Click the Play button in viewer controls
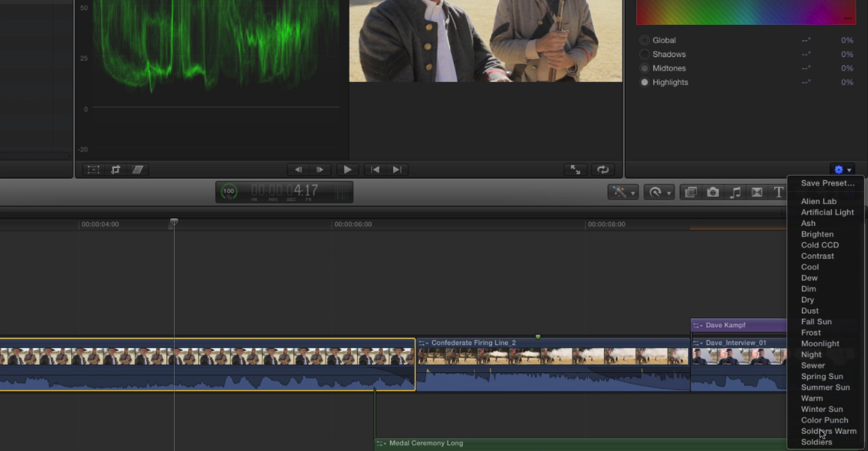868x451 pixels. click(347, 170)
